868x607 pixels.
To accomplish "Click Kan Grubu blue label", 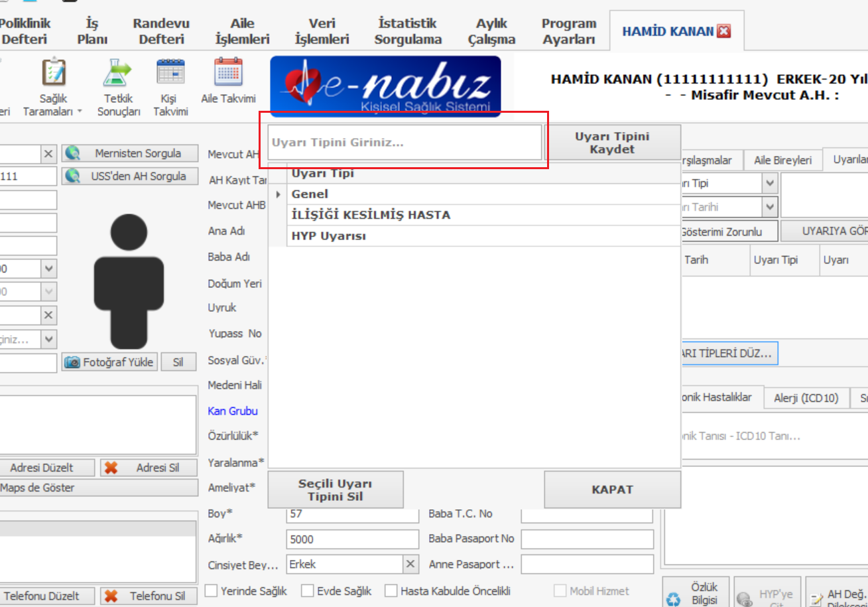I will [233, 411].
